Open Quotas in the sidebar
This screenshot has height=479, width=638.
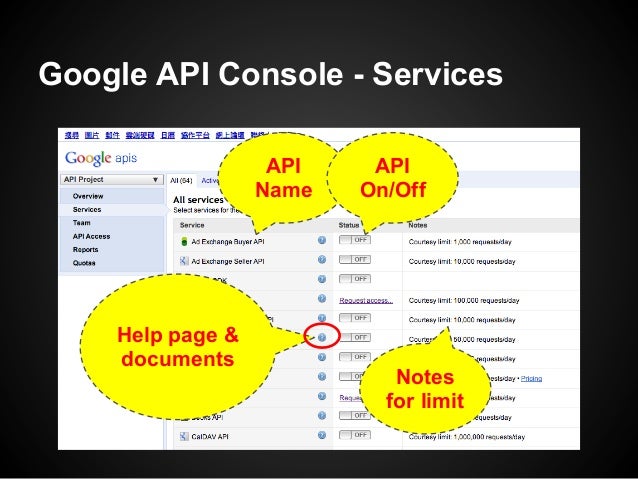pyautogui.click(x=84, y=263)
